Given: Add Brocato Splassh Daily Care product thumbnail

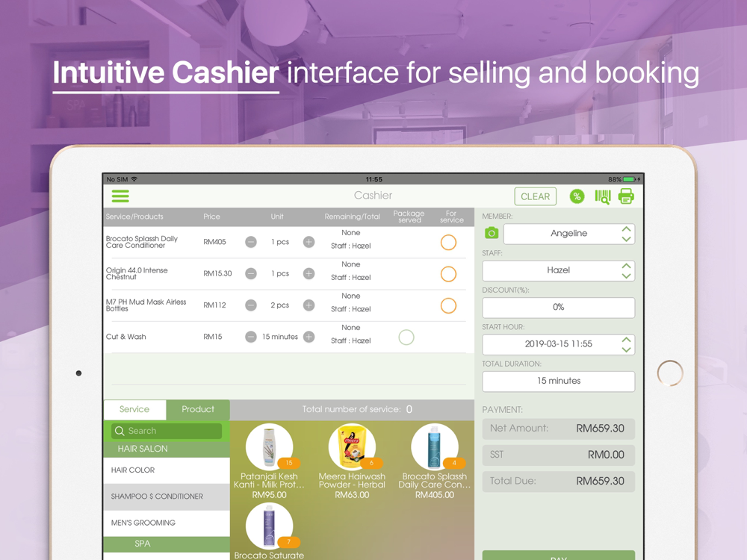Looking at the screenshot, I should 435,447.
